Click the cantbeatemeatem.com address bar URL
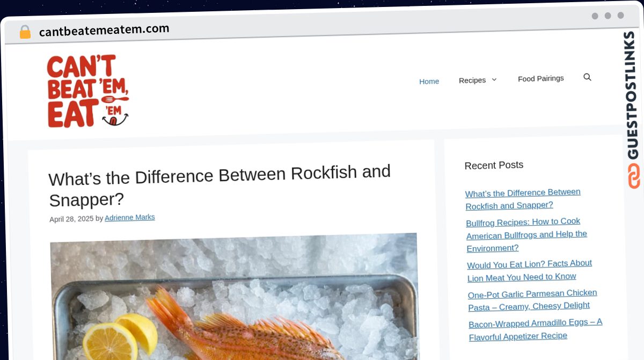The height and width of the screenshot is (360, 644). pyautogui.click(x=104, y=30)
